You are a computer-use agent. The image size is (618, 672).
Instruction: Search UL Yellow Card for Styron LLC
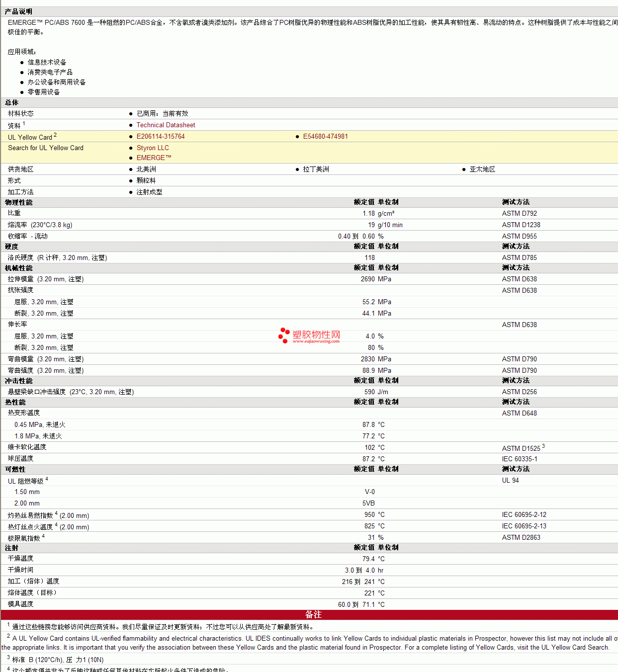click(153, 148)
